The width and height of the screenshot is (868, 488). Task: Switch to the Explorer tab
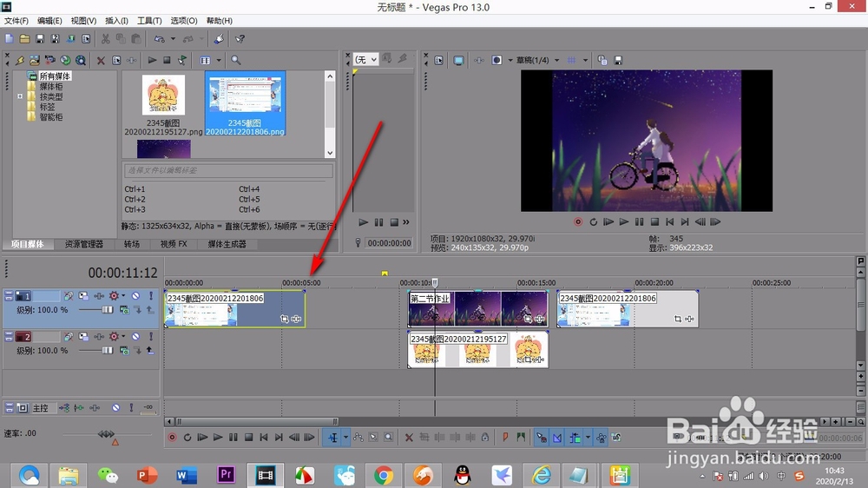pos(83,244)
